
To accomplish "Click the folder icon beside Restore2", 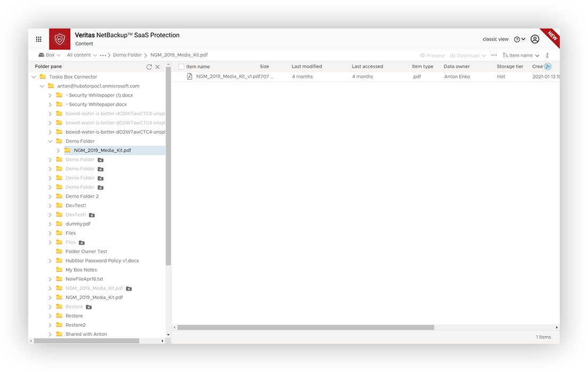I will click(59, 325).
